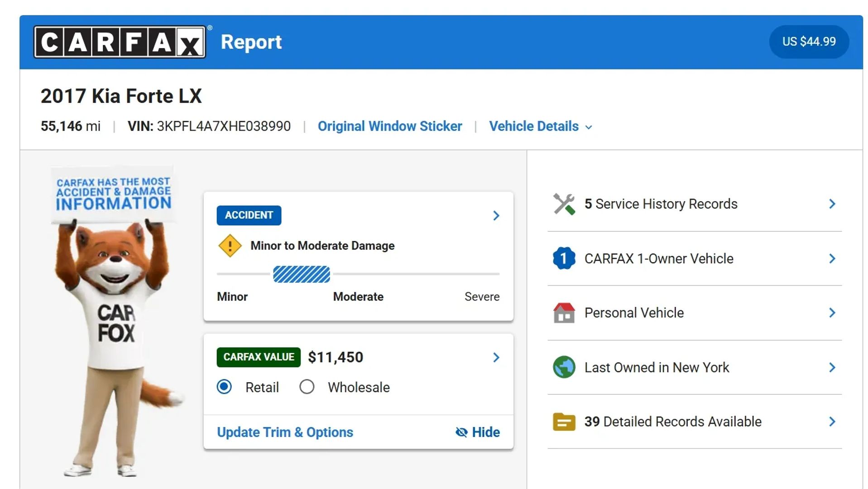The image size is (868, 489).
Task: Click the Moderate label on damage scale
Action: pos(358,297)
